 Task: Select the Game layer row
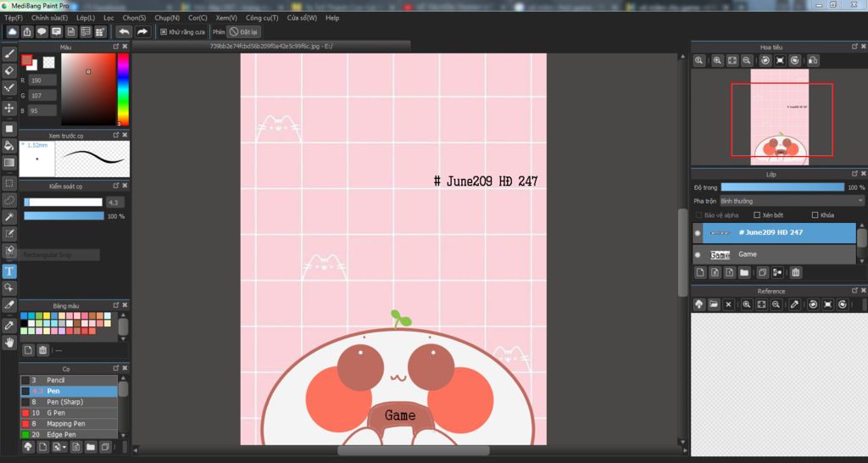click(x=774, y=254)
